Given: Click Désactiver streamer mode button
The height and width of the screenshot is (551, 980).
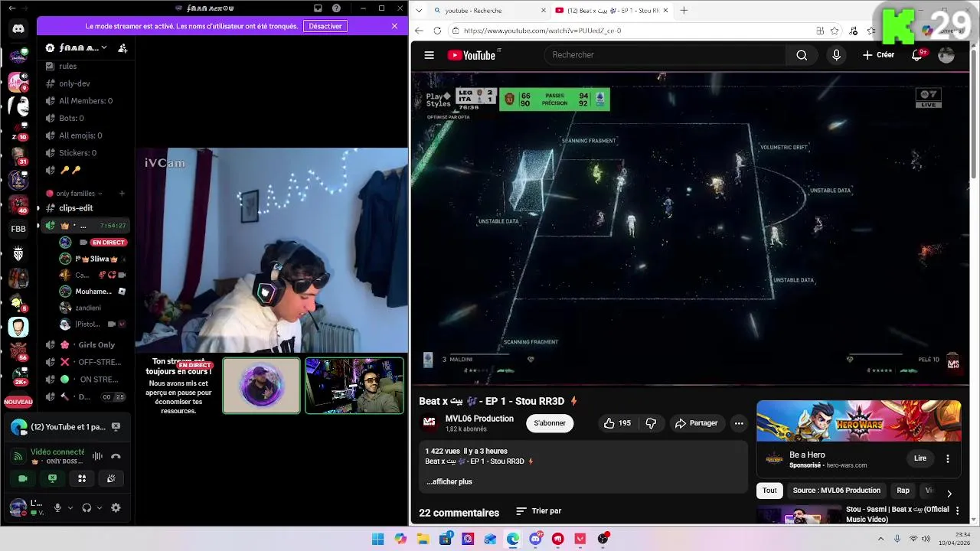Looking at the screenshot, I should pyautogui.click(x=325, y=26).
